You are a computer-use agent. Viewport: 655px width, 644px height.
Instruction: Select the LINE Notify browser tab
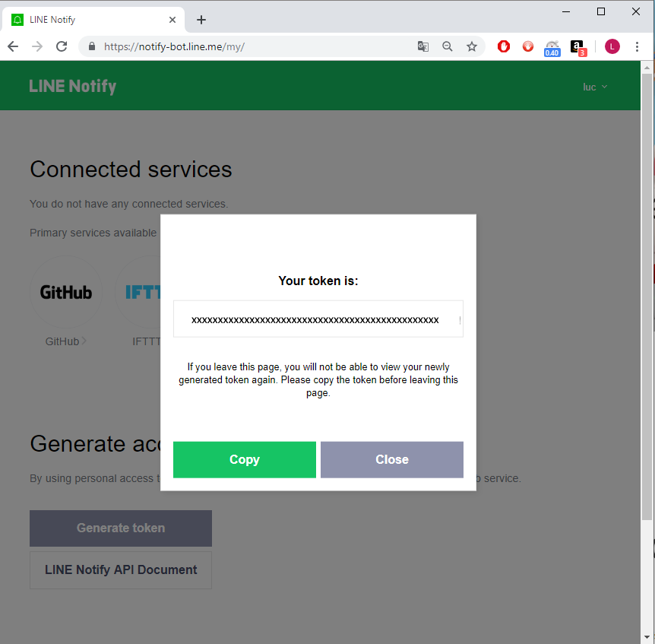click(x=84, y=20)
